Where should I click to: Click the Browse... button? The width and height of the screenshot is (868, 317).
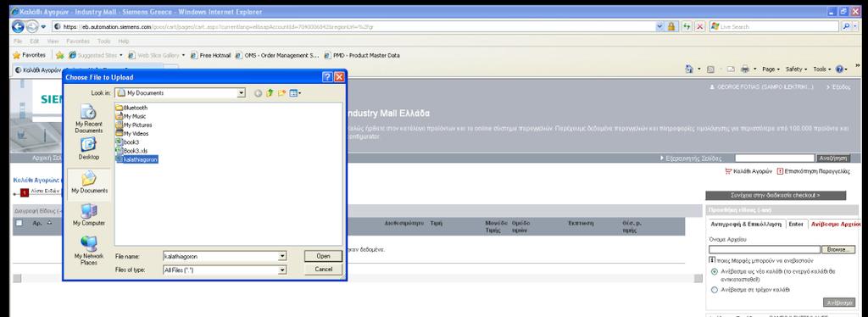[838, 249]
